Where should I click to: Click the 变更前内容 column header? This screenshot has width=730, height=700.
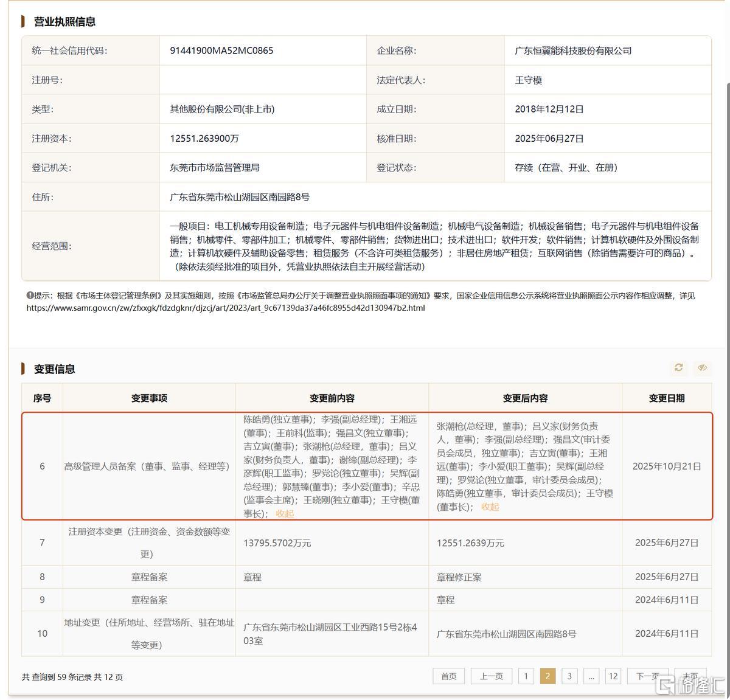click(x=332, y=398)
